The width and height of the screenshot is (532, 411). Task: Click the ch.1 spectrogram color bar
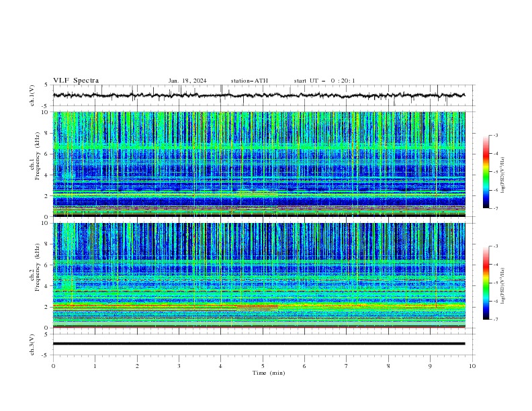tap(486, 172)
